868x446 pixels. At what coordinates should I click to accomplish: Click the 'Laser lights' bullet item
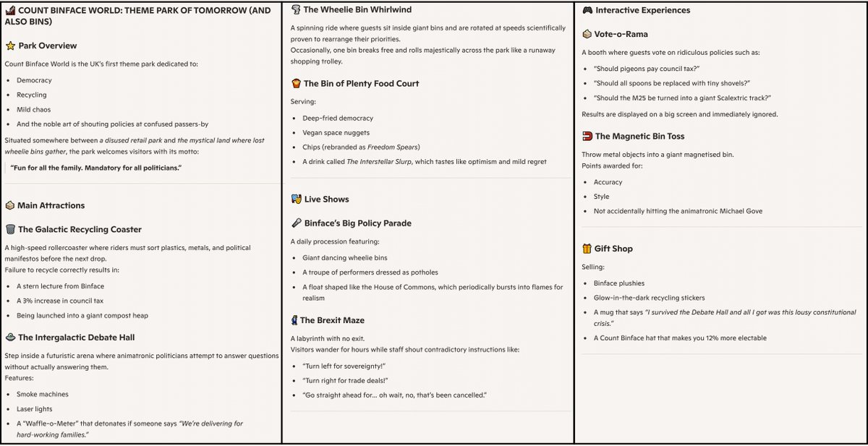click(x=34, y=409)
